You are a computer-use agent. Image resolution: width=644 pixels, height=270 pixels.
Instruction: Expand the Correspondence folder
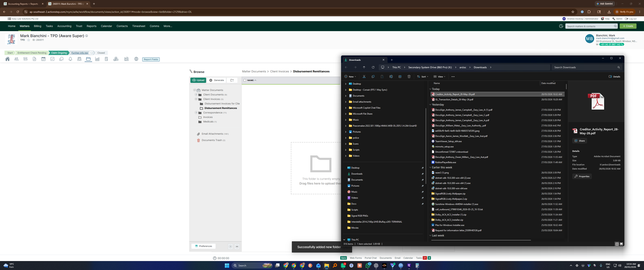(196, 113)
